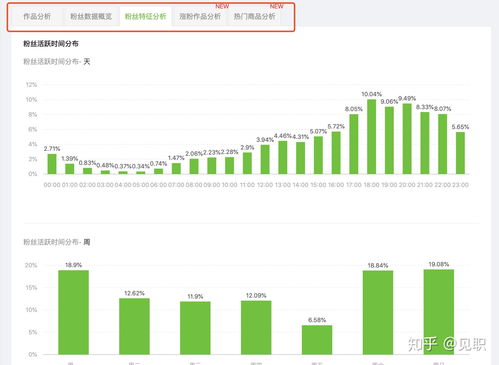Click the 12.09% bar in the weekly chart
Image resolution: width=499 pixels, height=365 pixels.
pyautogui.click(x=256, y=328)
